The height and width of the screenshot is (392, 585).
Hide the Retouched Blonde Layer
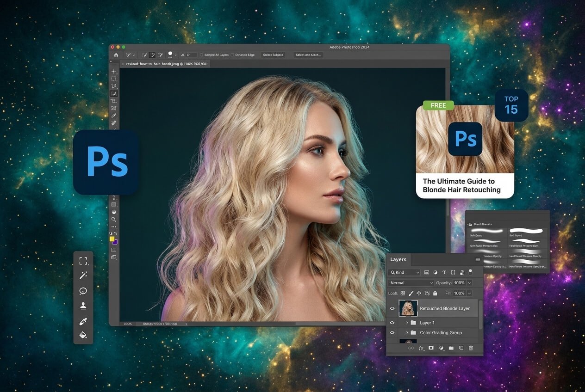[392, 308]
